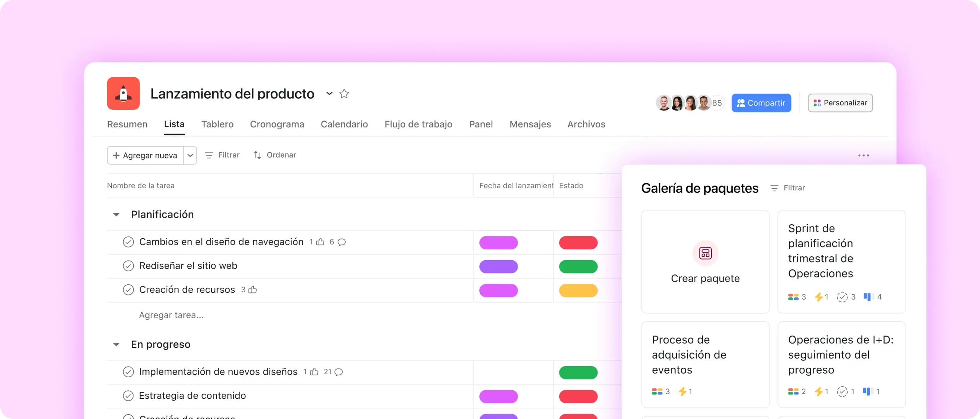The width and height of the screenshot is (980, 419).
Task: Click the Filtrar toolbar button
Action: coord(222,155)
